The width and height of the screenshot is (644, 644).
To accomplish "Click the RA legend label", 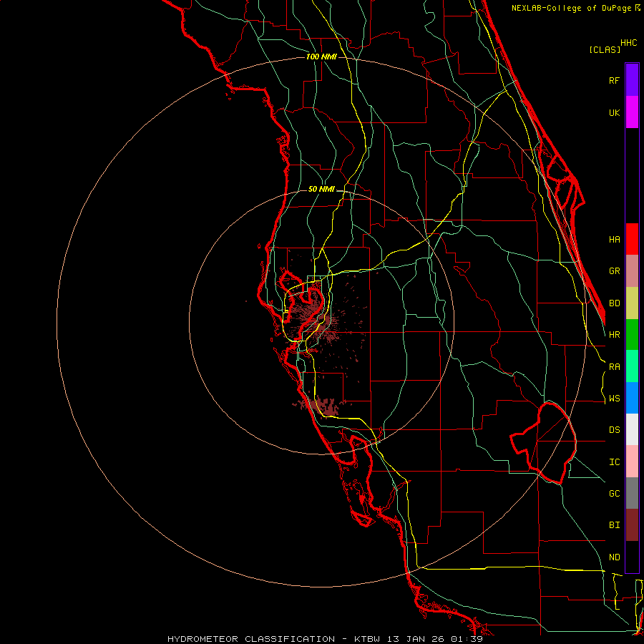I will (x=614, y=367).
